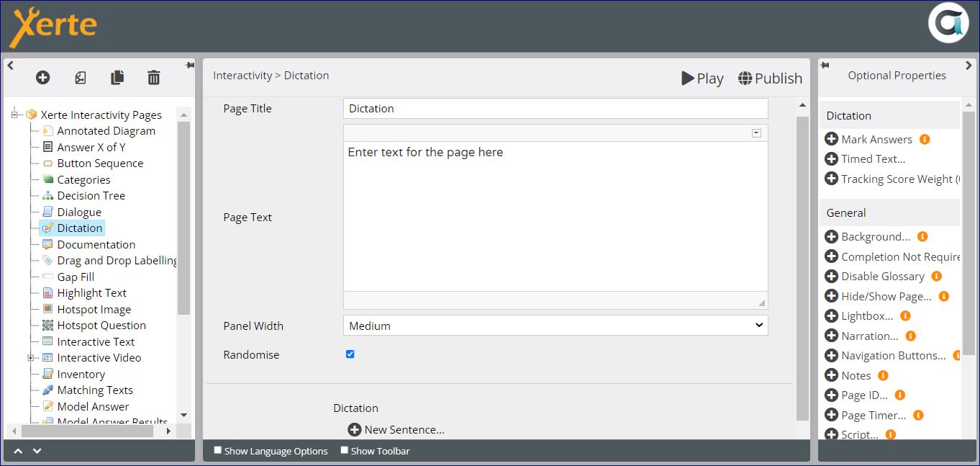Click the Play button
The width and height of the screenshot is (980, 466).
[x=702, y=79]
